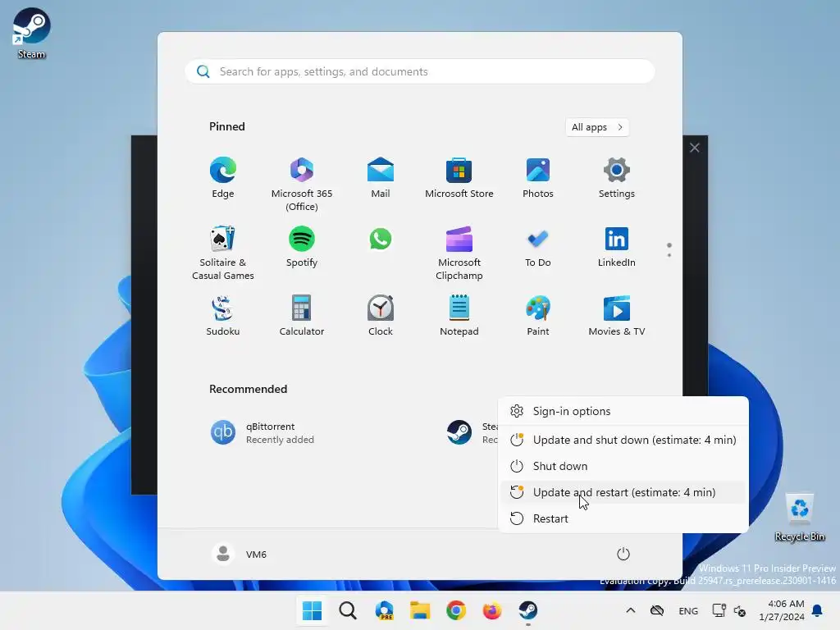Open the LinkedIn app

(x=617, y=247)
